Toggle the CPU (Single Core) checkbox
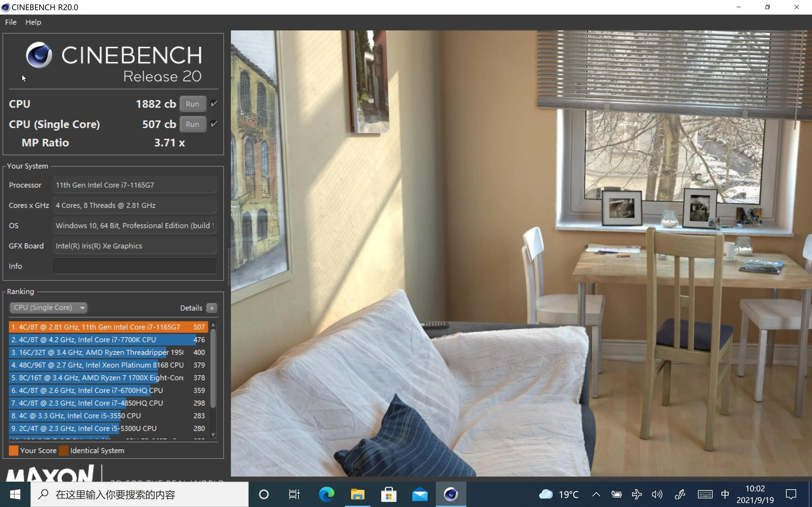The height and width of the screenshot is (507, 812). pos(214,124)
